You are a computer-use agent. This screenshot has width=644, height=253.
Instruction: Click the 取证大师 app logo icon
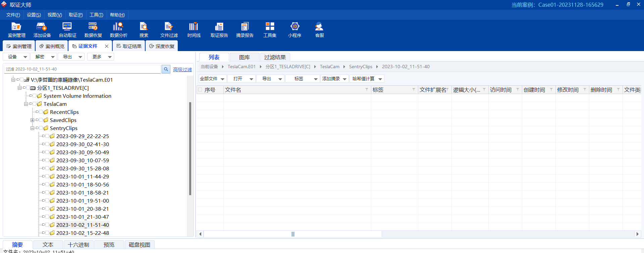pos(4,4)
